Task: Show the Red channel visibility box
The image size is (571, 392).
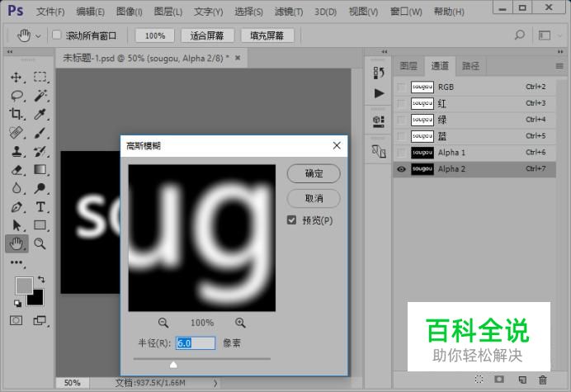Action: pos(401,103)
